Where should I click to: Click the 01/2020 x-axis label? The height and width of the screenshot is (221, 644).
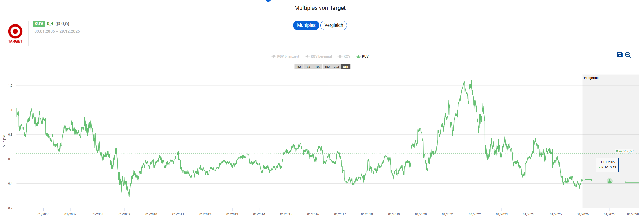421,214
